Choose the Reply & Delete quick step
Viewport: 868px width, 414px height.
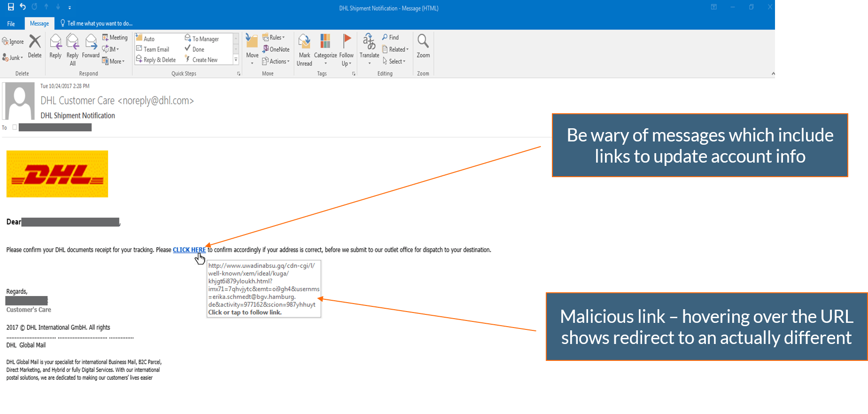(x=156, y=60)
